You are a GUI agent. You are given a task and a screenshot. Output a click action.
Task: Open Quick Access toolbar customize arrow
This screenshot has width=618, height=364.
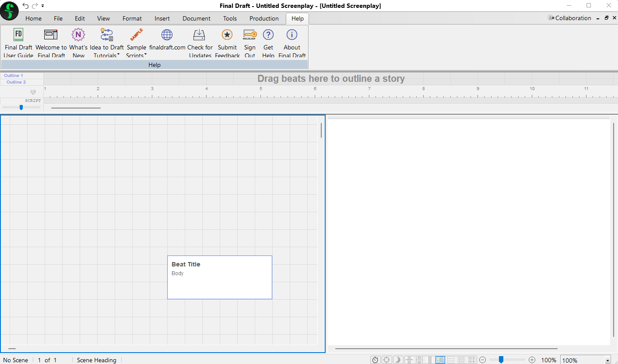point(43,6)
